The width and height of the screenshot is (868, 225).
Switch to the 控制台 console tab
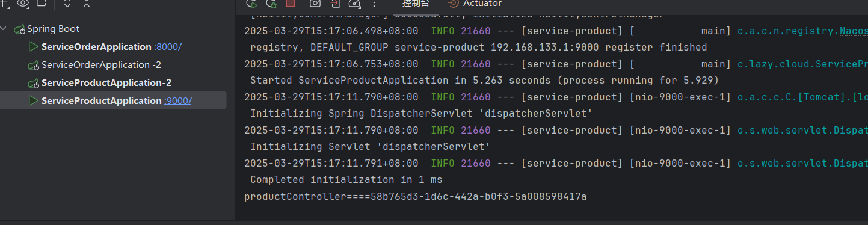click(416, 3)
